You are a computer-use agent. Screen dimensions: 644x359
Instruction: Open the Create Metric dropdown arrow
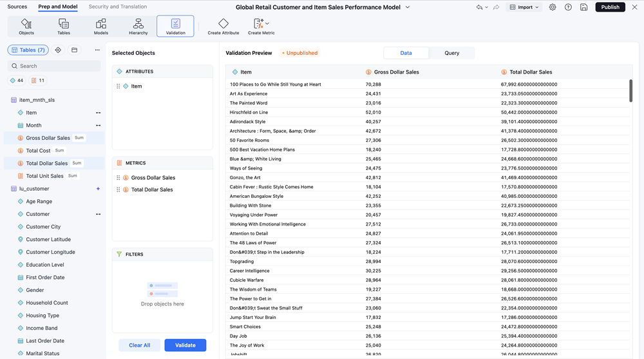click(x=268, y=24)
